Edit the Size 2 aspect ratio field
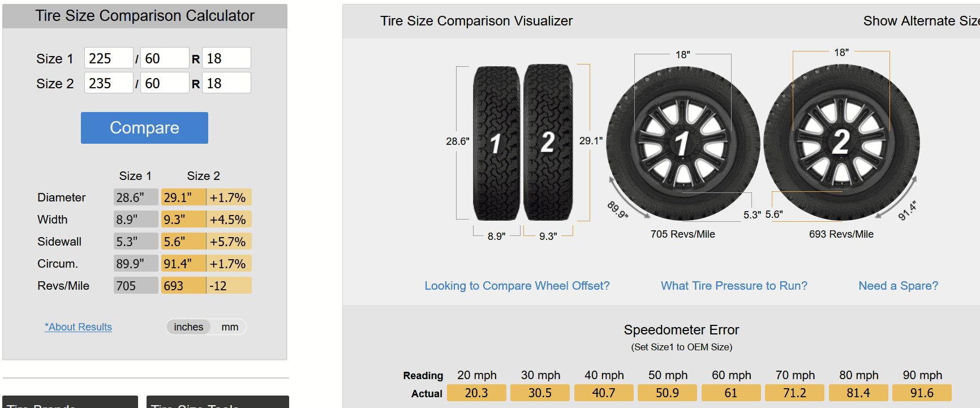Image resolution: width=980 pixels, height=408 pixels. point(165,83)
